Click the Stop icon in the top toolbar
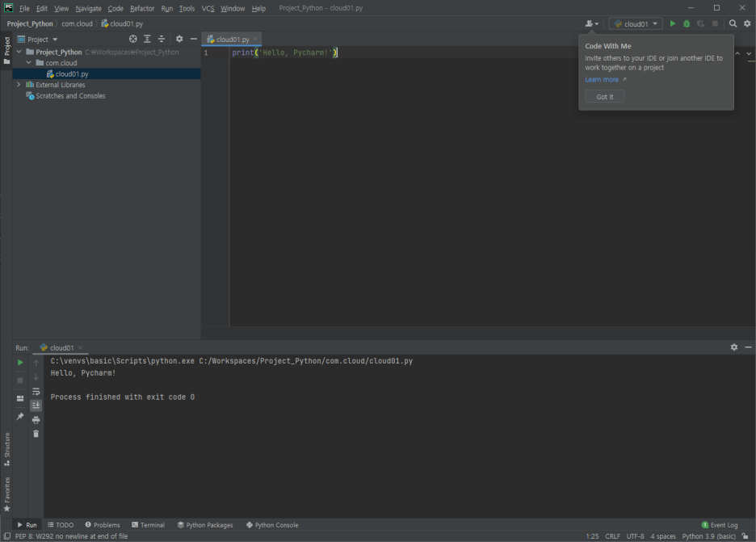 [715, 23]
